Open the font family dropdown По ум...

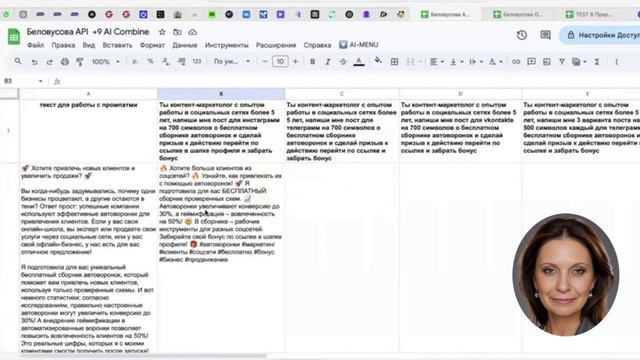click(232, 61)
